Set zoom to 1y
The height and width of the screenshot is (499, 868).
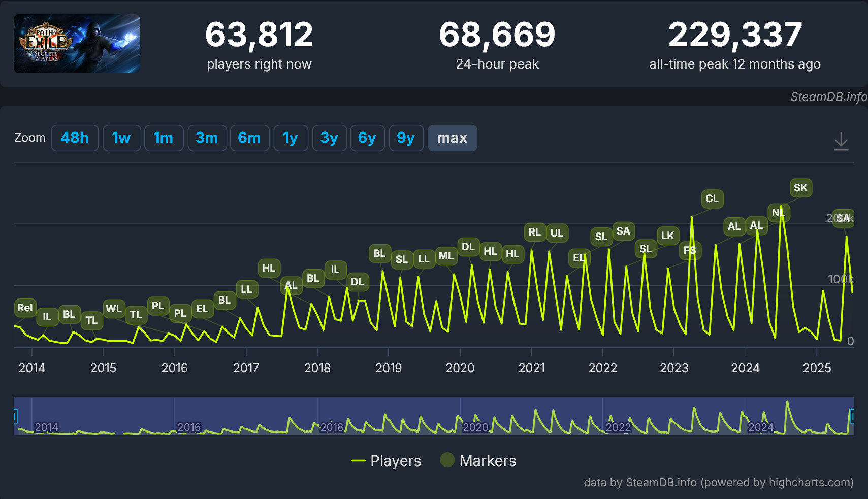(x=291, y=138)
